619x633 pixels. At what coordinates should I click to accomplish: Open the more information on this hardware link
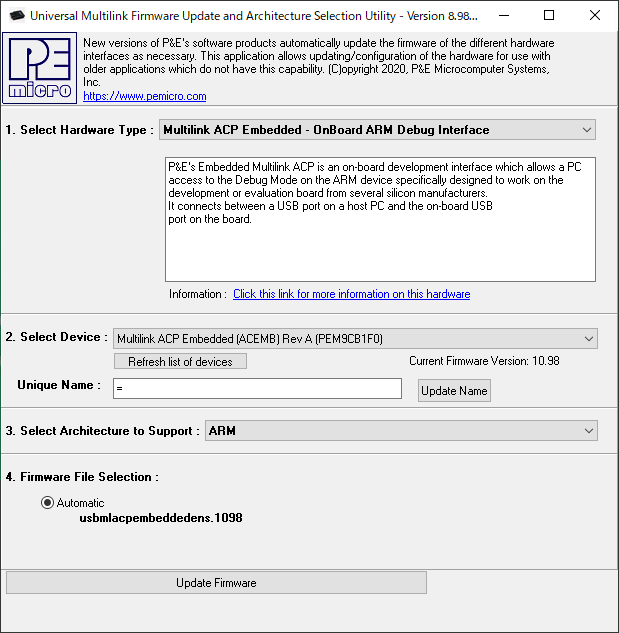point(351,294)
